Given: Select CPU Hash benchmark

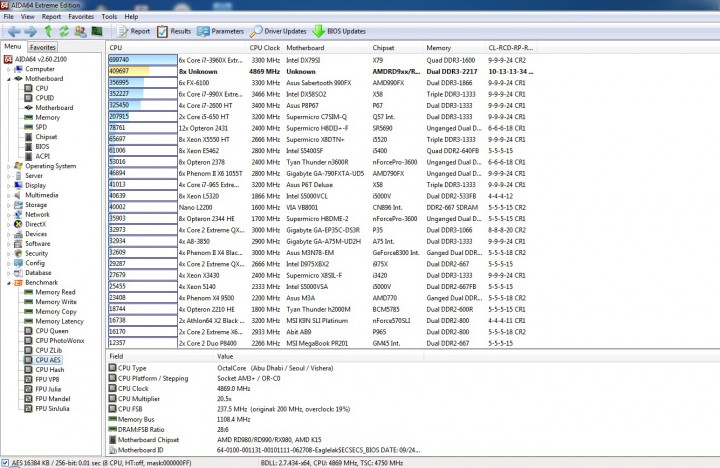Looking at the screenshot, I should pyautogui.click(x=50, y=370).
